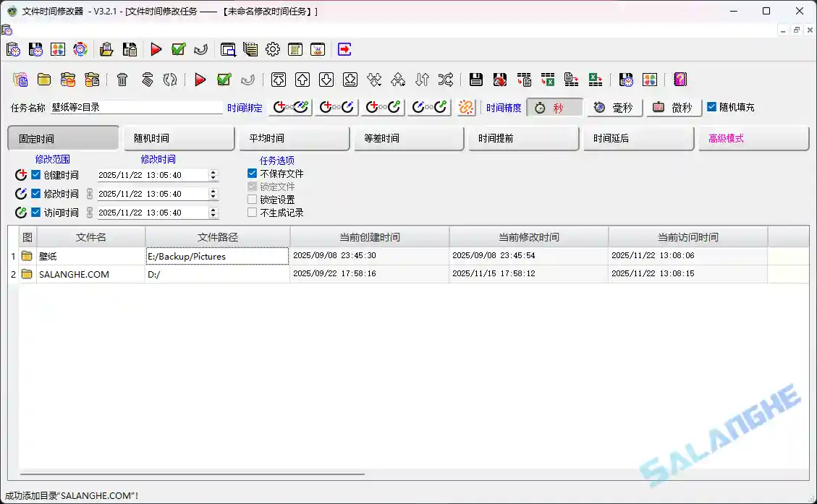Increment the 修改时间 field with its up arrow
The width and height of the screenshot is (817, 504).
(x=213, y=189)
